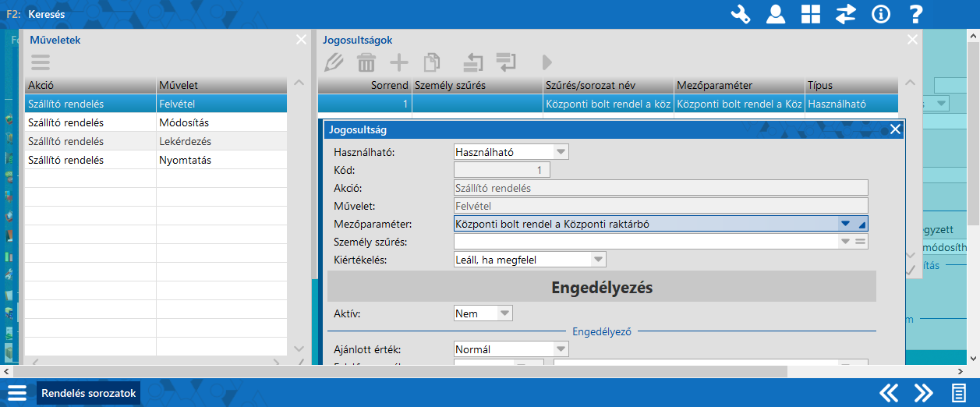Click the Műveletek list scroll-up arrow
This screenshot has height=407, width=980.
pyautogui.click(x=299, y=83)
